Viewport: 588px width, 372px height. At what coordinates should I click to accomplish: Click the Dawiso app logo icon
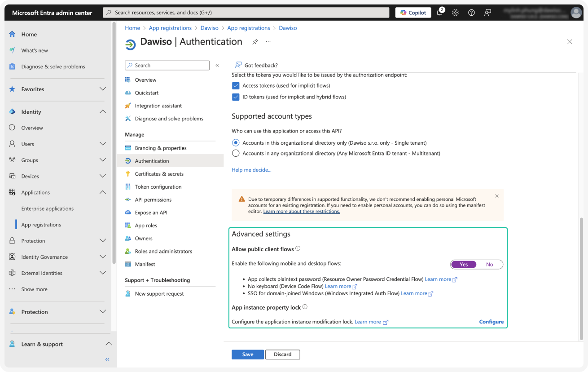pyautogui.click(x=130, y=44)
